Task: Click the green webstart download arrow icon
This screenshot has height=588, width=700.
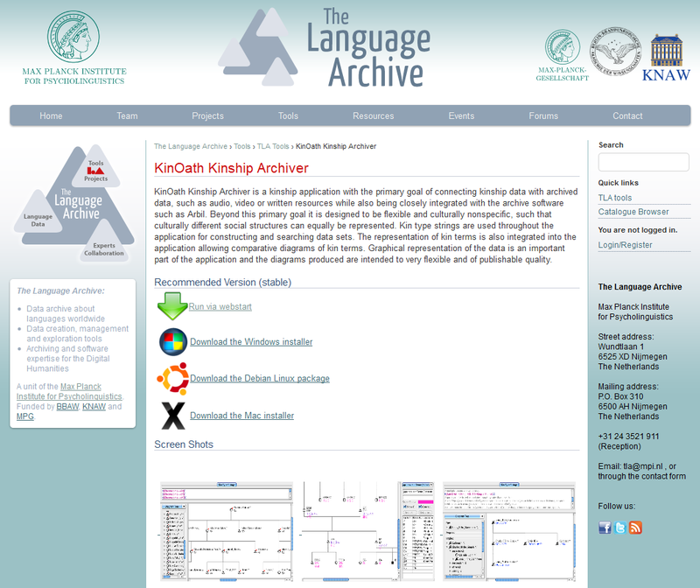Action: pos(172,306)
